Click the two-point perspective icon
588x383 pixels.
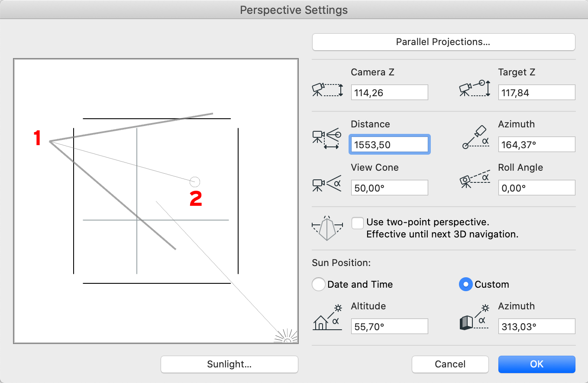327,228
